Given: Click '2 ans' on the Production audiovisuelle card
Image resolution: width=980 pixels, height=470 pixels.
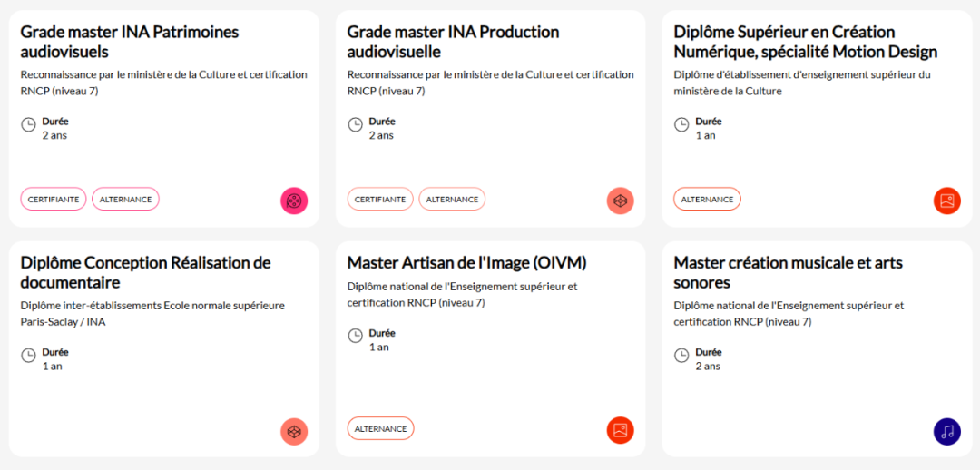Looking at the screenshot, I should (x=381, y=135).
